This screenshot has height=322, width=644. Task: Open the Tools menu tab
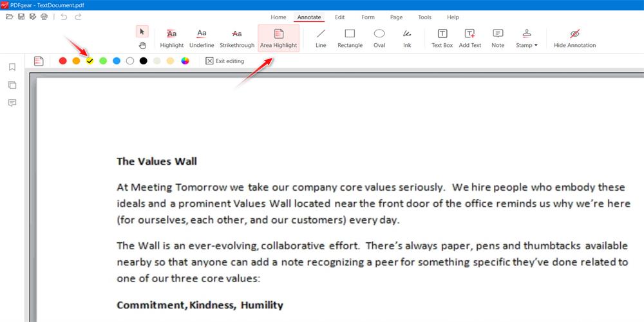coord(424,17)
